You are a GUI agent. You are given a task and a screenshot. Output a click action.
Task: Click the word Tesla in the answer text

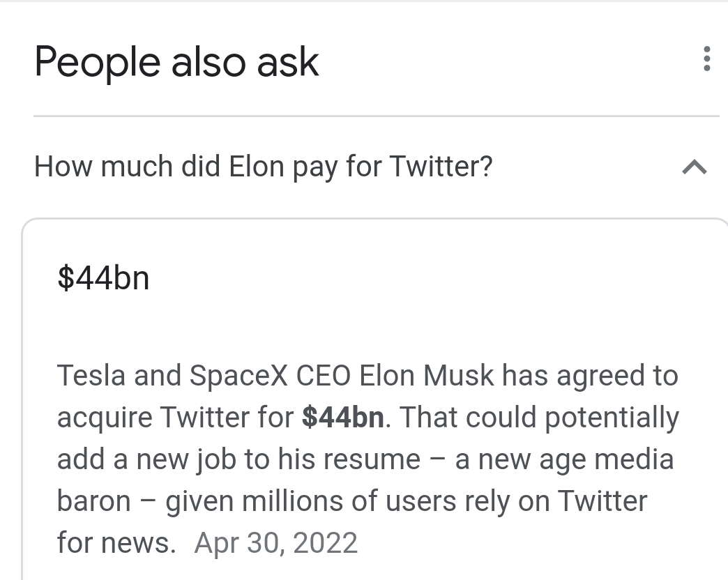point(91,375)
